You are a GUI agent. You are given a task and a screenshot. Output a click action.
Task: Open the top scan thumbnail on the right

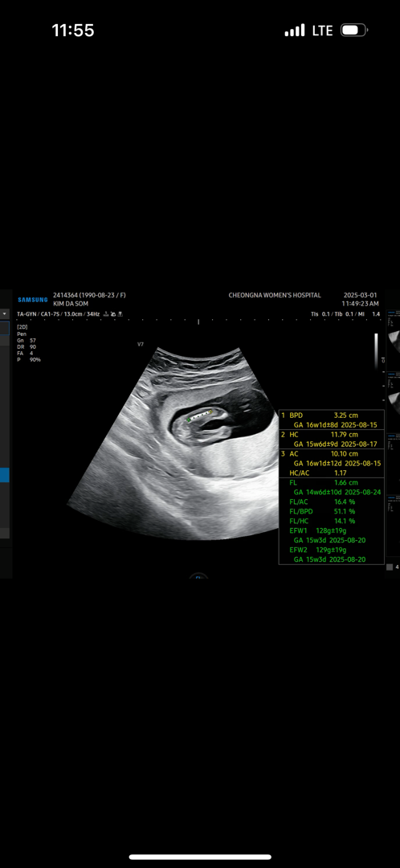tap(394, 342)
